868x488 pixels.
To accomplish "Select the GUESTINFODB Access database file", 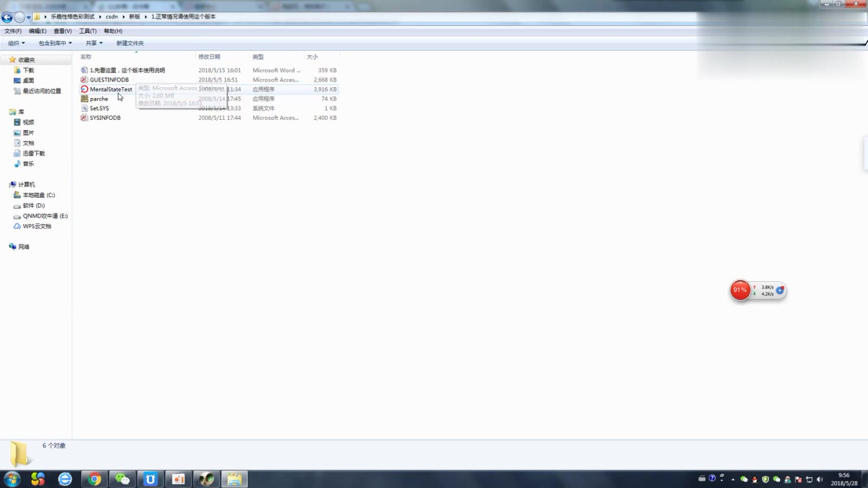I will coord(109,80).
